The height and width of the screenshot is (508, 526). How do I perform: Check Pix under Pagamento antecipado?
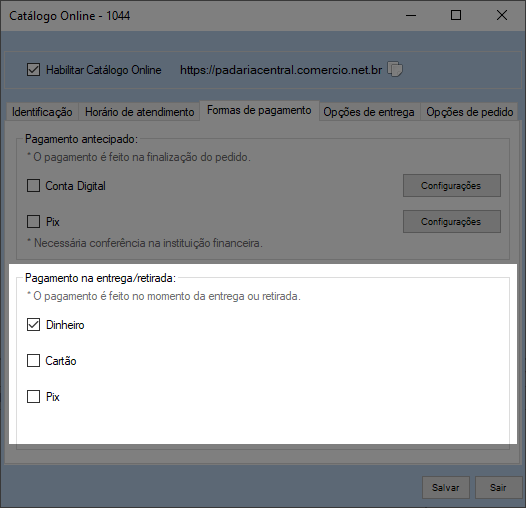click(x=33, y=221)
